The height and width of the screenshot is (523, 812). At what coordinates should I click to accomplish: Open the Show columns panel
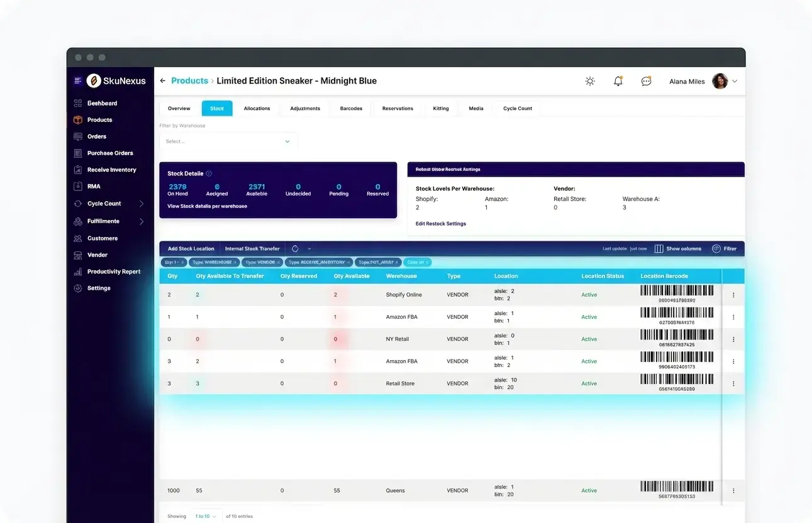click(678, 248)
